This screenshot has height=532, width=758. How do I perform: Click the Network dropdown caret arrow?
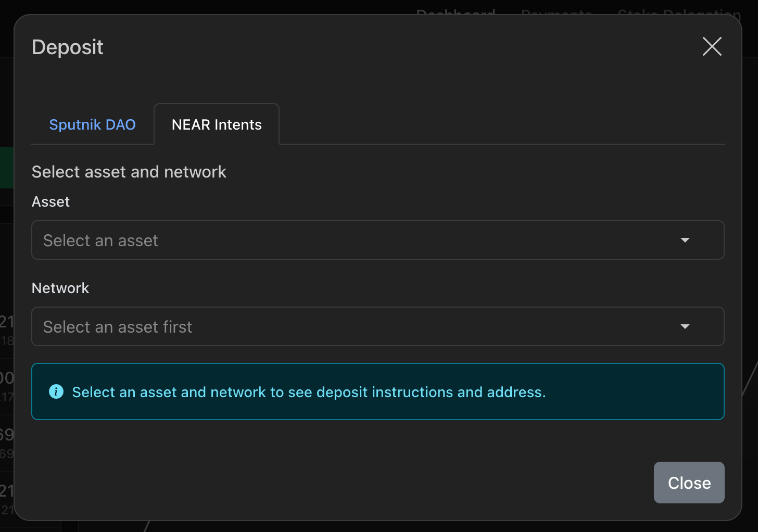(685, 326)
